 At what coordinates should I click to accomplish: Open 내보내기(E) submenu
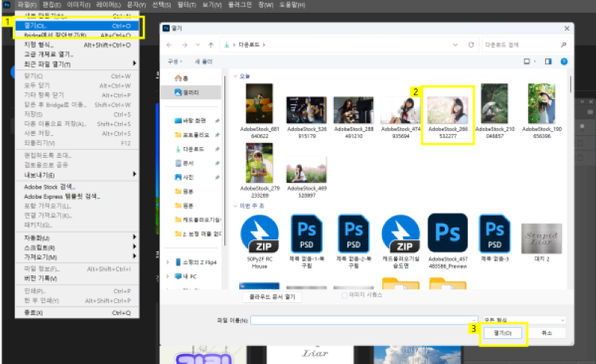(x=78, y=175)
